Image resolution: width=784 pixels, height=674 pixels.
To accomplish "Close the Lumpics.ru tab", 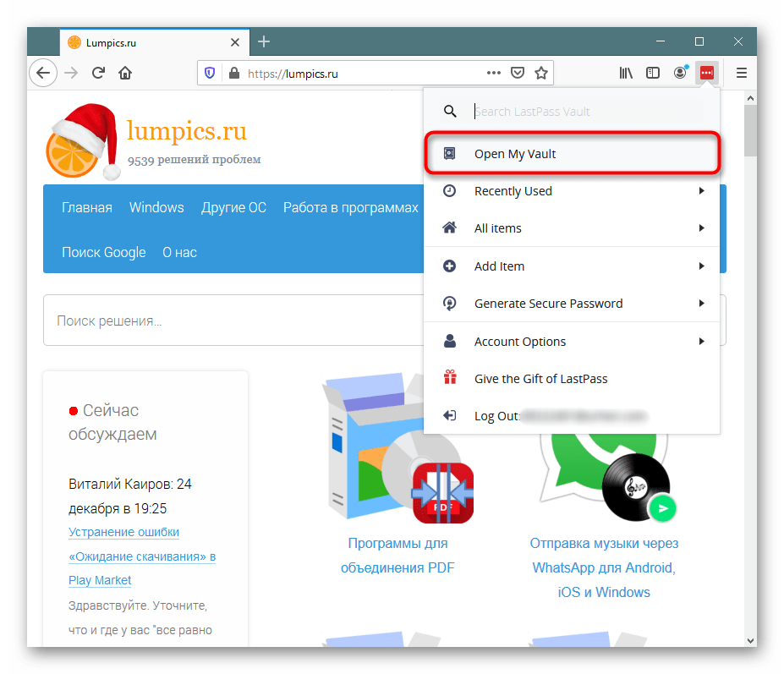I will (x=235, y=42).
